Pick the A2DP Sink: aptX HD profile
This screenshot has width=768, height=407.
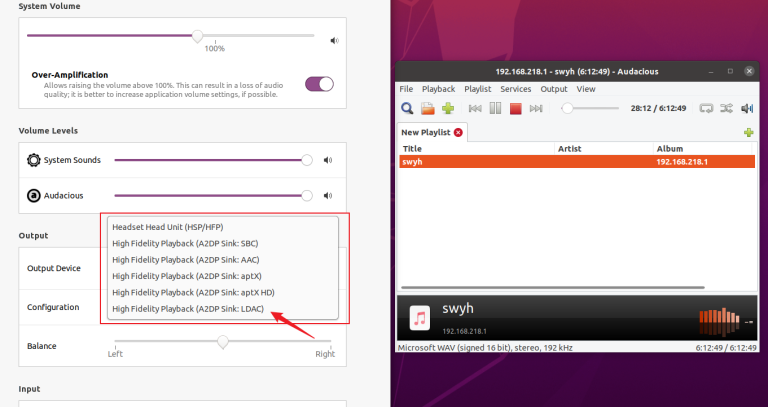click(193, 292)
